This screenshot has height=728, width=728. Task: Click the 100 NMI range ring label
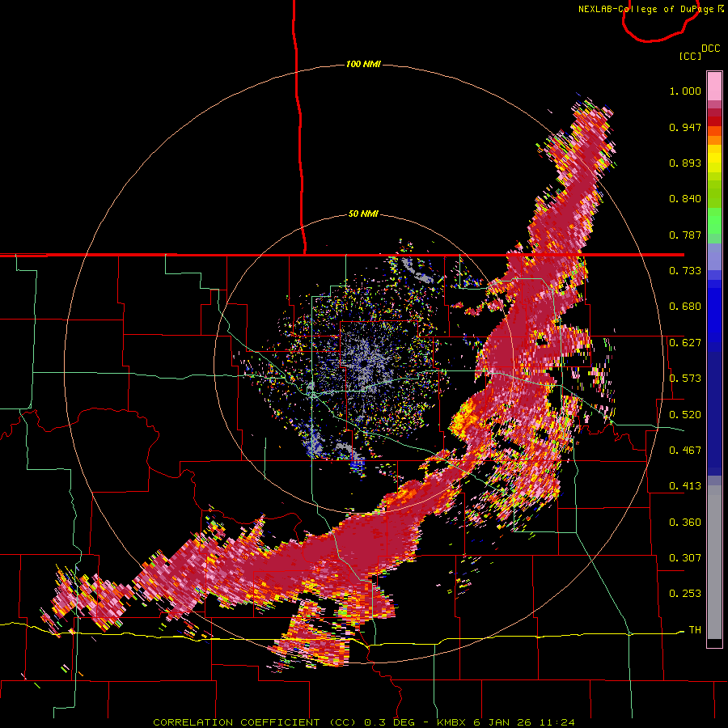pos(363,64)
